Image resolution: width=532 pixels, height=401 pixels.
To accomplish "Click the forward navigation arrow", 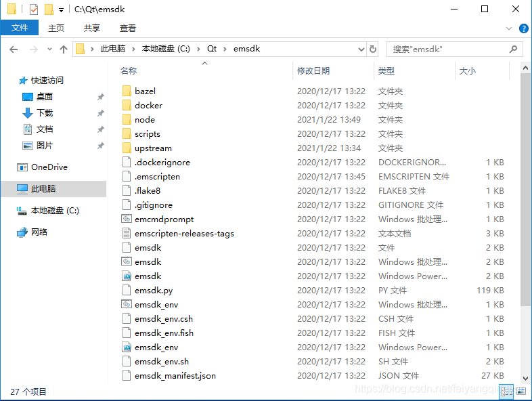I will point(33,49).
